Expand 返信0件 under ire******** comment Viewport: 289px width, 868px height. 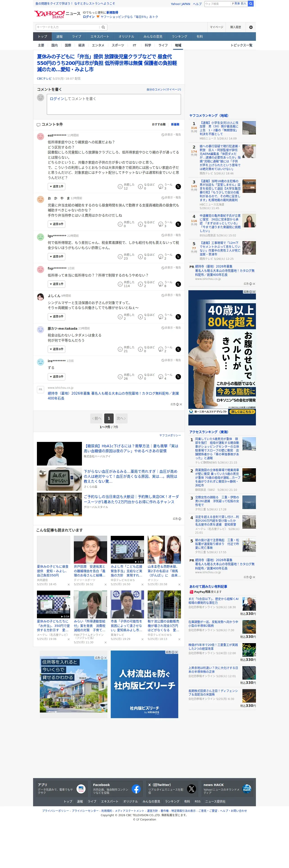pos(56,377)
